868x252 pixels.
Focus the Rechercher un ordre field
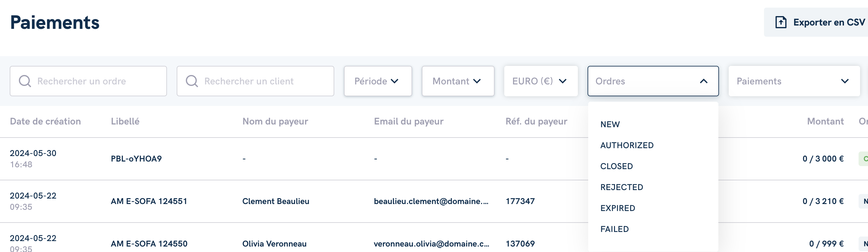pyautogui.click(x=88, y=81)
